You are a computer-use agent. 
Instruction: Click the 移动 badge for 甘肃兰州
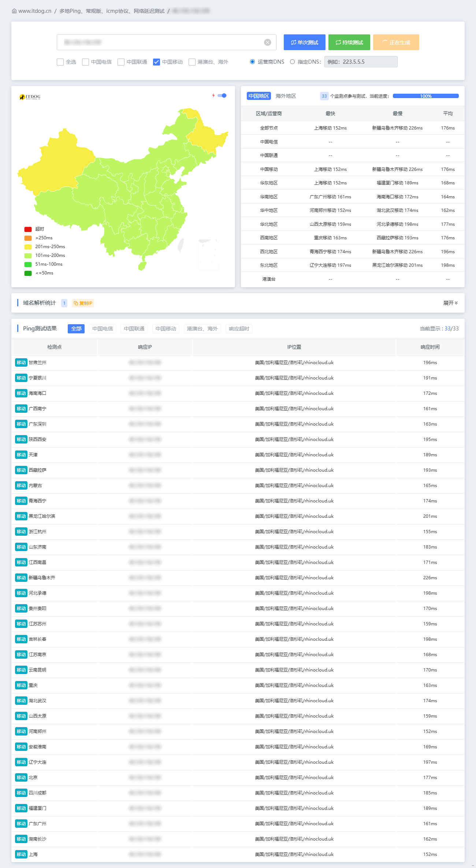click(21, 363)
